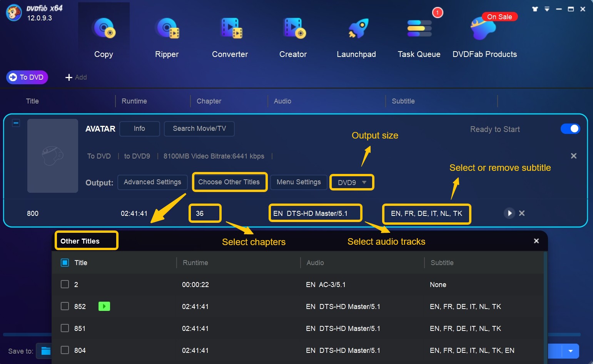This screenshot has width=593, height=364.
Task: Play preview of title 800
Action: coord(509,213)
